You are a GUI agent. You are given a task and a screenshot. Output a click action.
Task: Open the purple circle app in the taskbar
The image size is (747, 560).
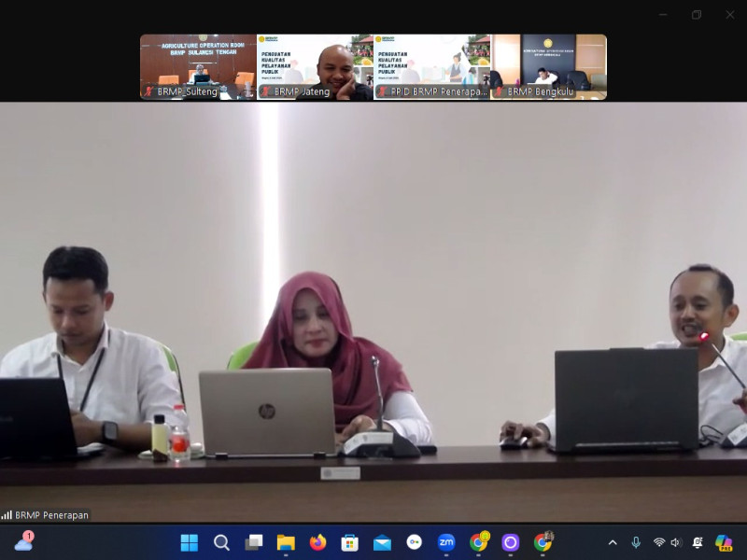510,542
